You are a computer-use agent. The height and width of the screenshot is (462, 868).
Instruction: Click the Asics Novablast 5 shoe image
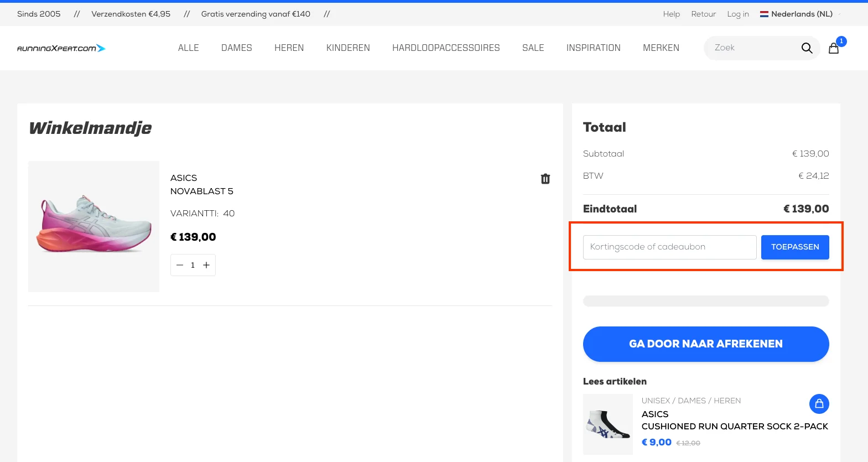(x=93, y=226)
